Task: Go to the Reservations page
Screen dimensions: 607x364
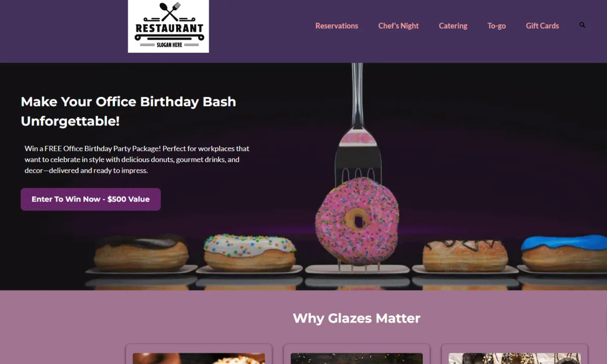Action: click(337, 26)
